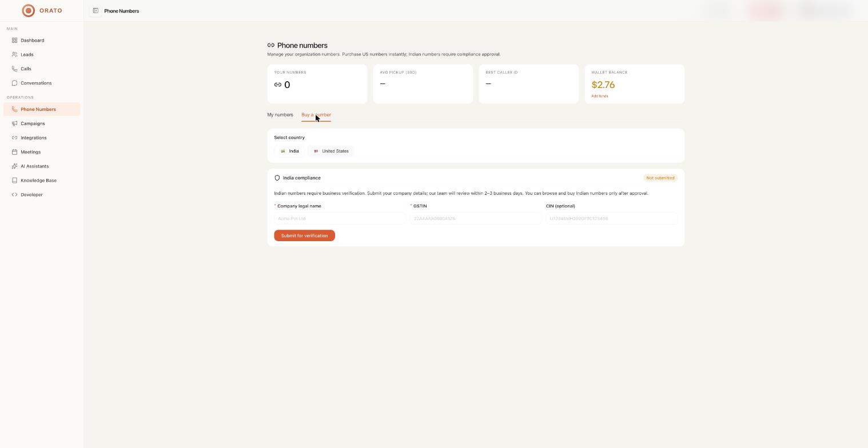Open Conversations via the chat bubble icon

point(15,83)
